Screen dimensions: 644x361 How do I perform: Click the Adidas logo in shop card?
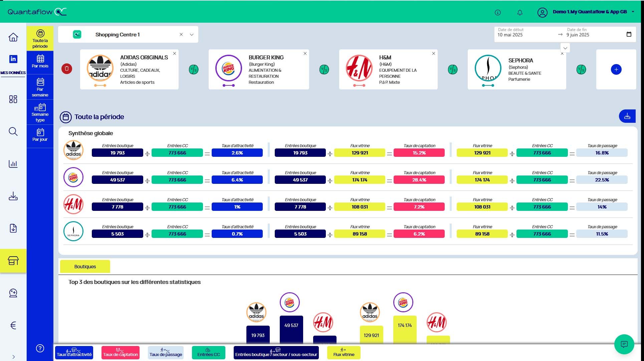tap(100, 68)
